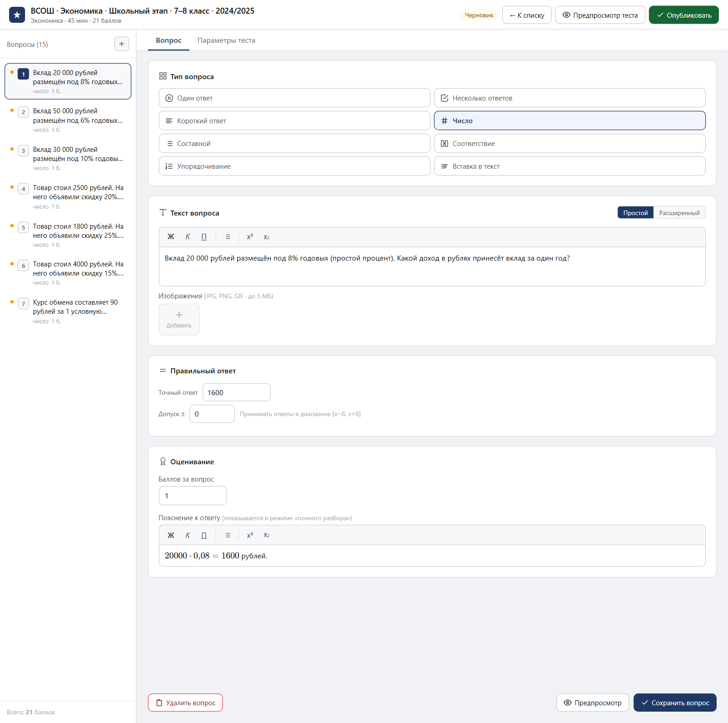Select question type 'Упорядочивание'

coord(294,166)
